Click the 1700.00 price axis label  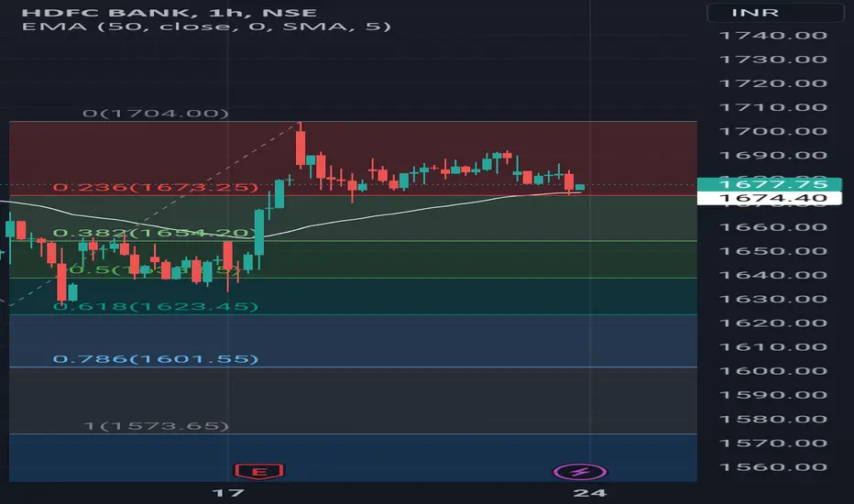point(773,131)
